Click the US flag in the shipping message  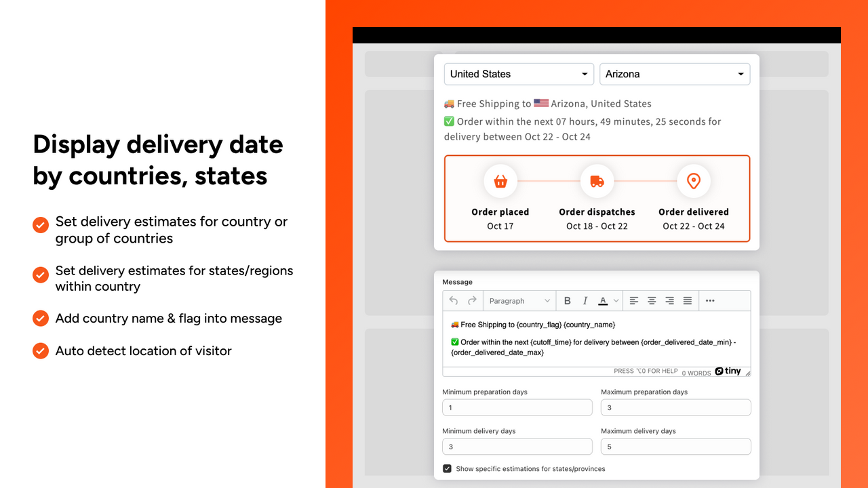click(x=541, y=103)
